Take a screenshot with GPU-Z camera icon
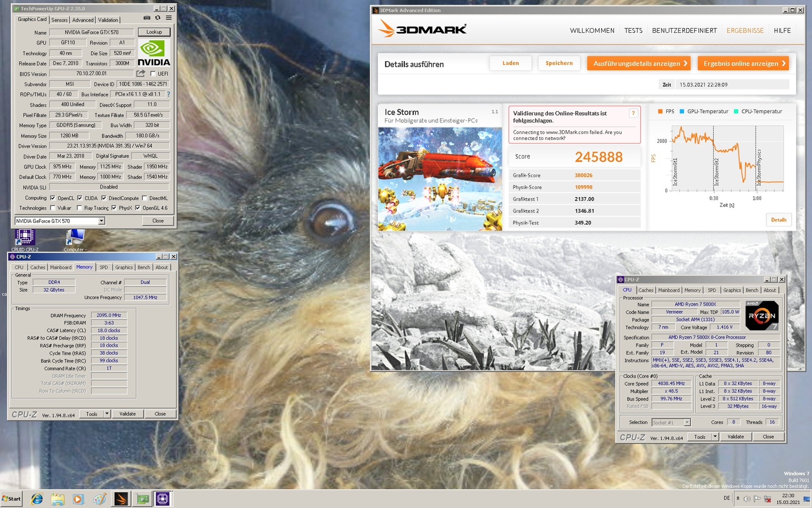The image size is (812, 508). (x=147, y=18)
